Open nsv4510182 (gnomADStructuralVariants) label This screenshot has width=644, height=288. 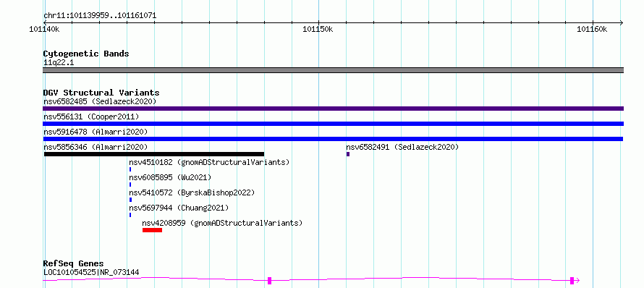pos(209,162)
